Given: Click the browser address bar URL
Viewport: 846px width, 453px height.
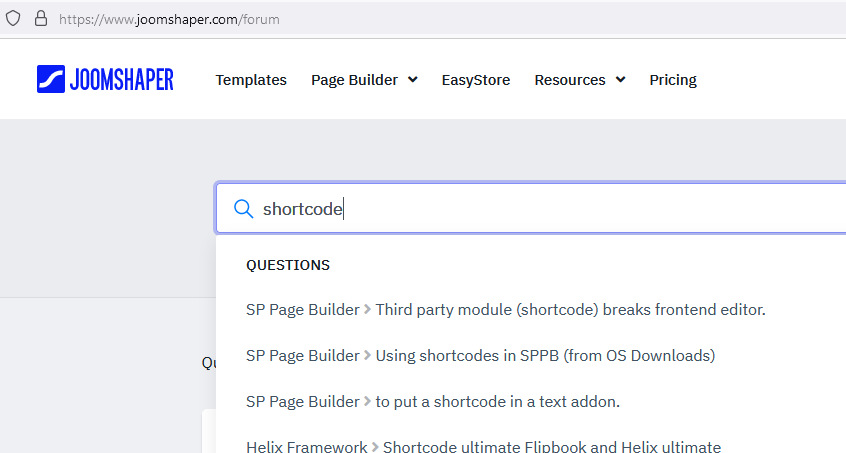Looking at the screenshot, I should tap(170, 18).
